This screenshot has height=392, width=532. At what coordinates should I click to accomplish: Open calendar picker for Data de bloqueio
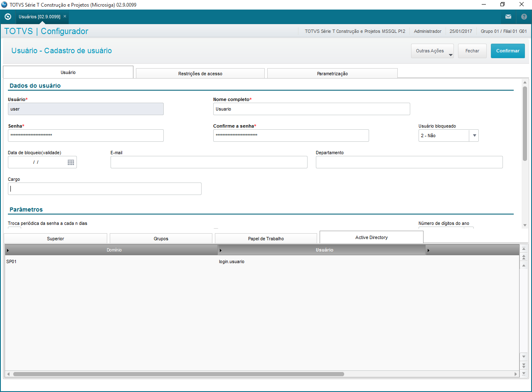click(71, 162)
